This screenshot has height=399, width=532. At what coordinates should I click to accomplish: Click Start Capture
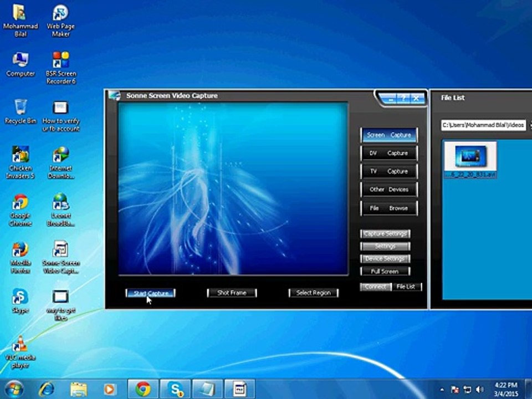coord(151,293)
